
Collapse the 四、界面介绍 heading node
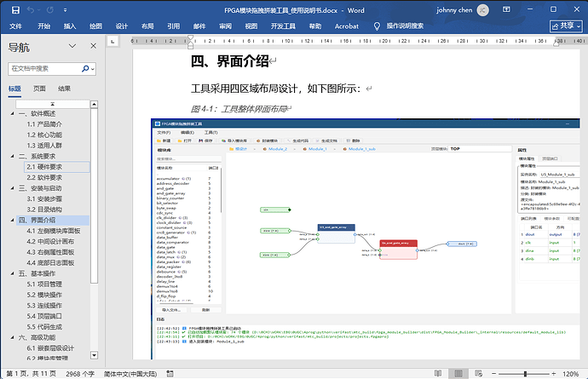click(x=13, y=220)
